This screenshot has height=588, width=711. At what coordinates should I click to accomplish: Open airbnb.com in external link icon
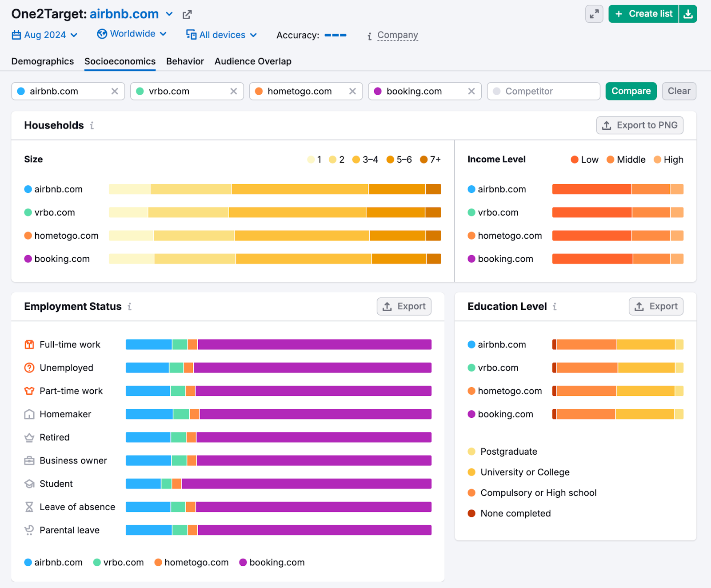pos(187,15)
